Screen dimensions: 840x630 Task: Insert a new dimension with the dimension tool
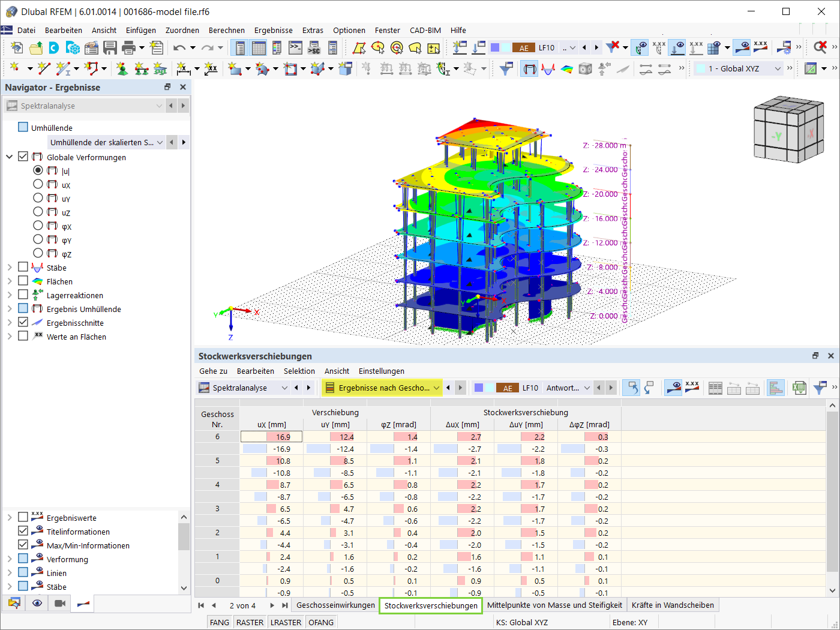pos(184,69)
